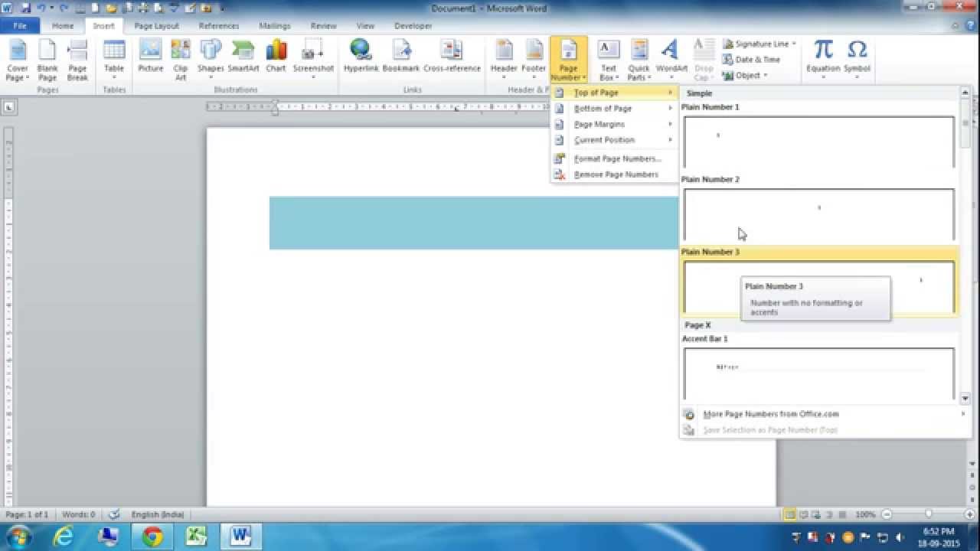This screenshot has width=980, height=551.
Task: Open the Clip Art pane
Action: click(x=181, y=60)
